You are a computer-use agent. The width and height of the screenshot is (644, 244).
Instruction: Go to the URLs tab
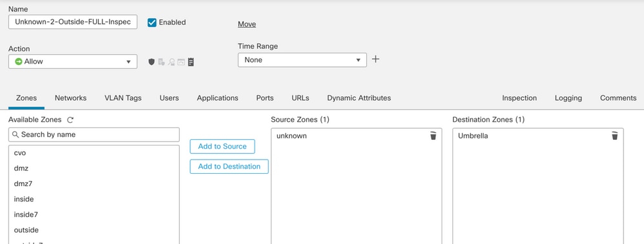click(300, 98)
